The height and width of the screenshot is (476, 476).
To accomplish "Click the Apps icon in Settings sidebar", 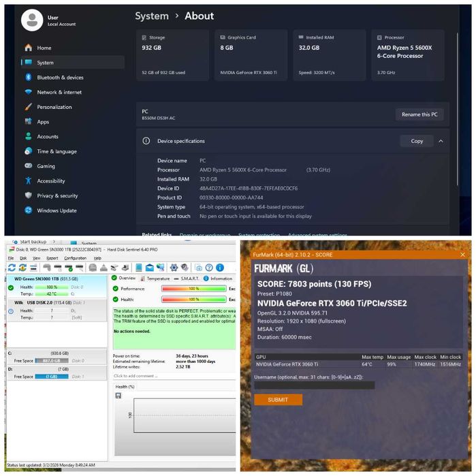I will (29, 121).
